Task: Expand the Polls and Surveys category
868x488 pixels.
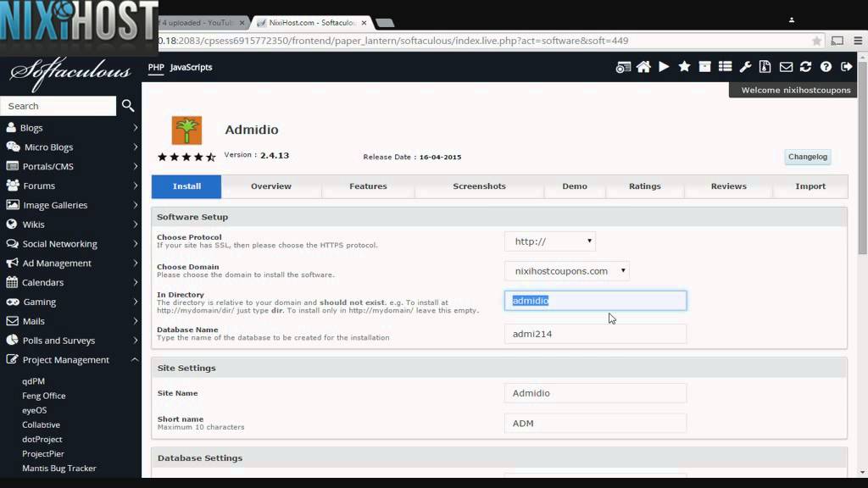Action: pos(71,341)
